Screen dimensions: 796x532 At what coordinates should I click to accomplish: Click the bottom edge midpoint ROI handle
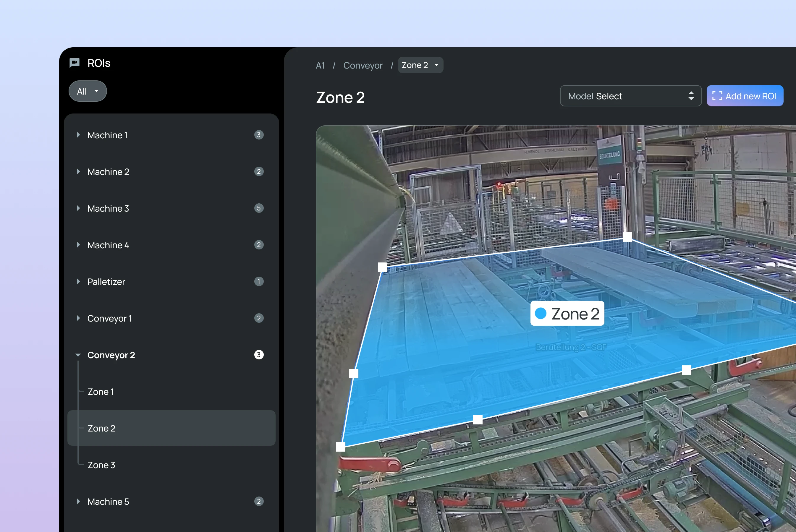click(478, 420)
